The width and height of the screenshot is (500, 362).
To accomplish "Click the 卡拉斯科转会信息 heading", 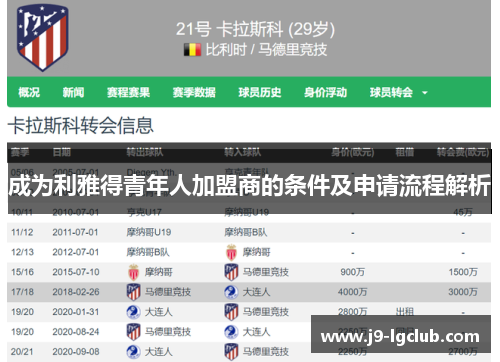I will coord(80,126).
